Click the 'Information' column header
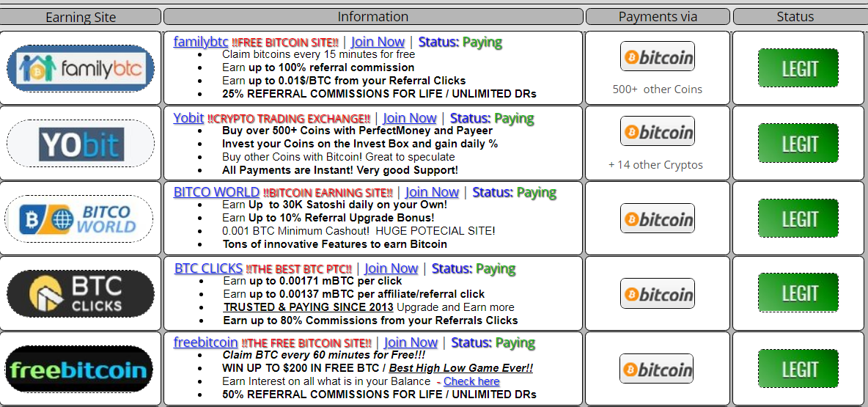Image resolution: width=868 pixels, height=407 pixels. click(x=373, y=17)
